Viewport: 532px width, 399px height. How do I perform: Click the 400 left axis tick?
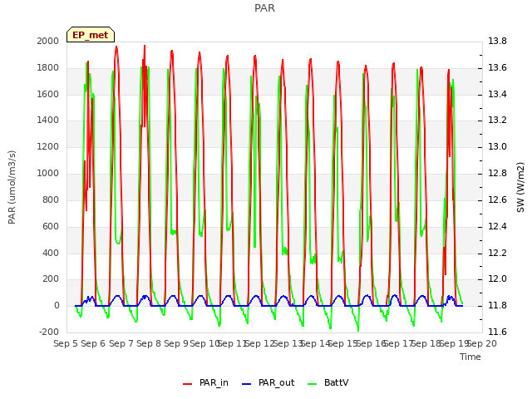click(51, 253)
